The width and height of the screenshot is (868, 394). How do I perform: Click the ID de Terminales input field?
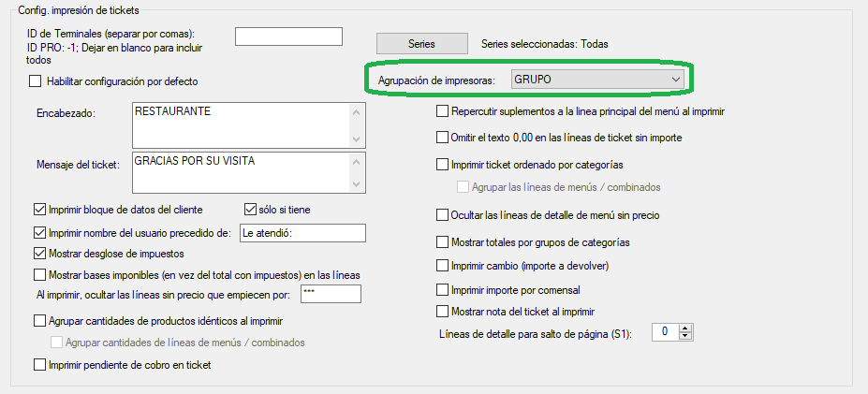(x=288, y=36)
